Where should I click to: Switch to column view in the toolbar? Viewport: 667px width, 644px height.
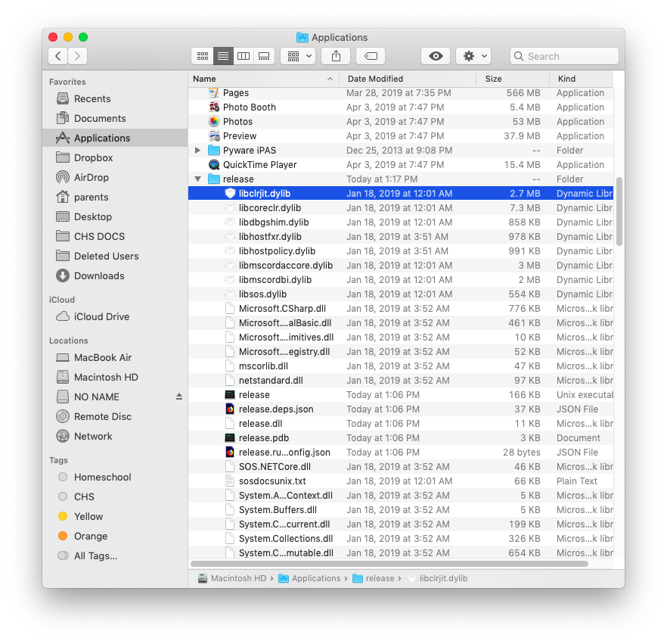click(x=243, y=55)
